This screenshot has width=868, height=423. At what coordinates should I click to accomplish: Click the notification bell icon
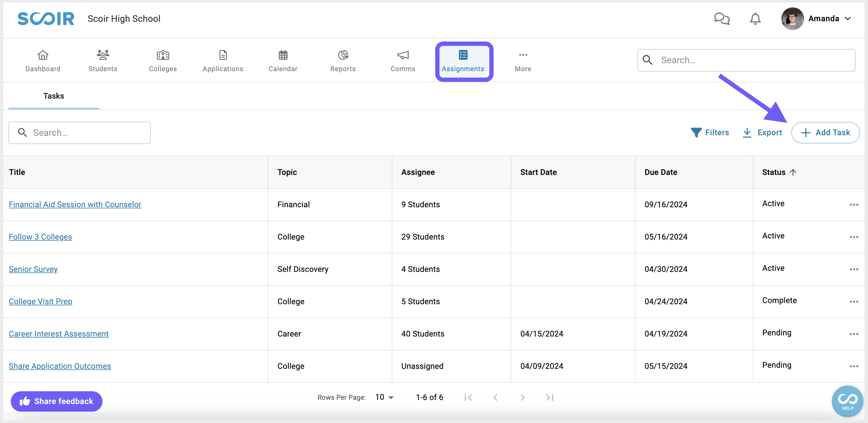click(x=755, y=18)
